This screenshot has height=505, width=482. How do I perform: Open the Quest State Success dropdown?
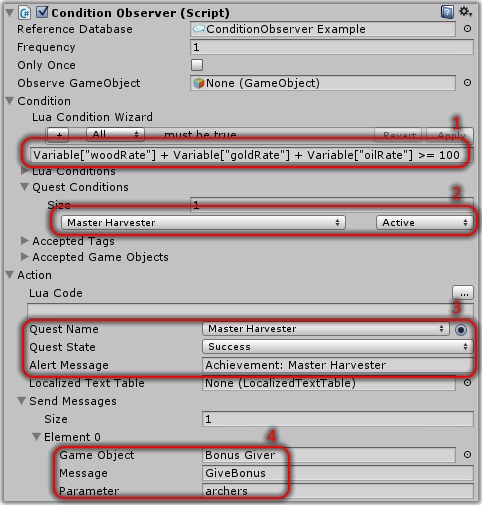[337, 347]
